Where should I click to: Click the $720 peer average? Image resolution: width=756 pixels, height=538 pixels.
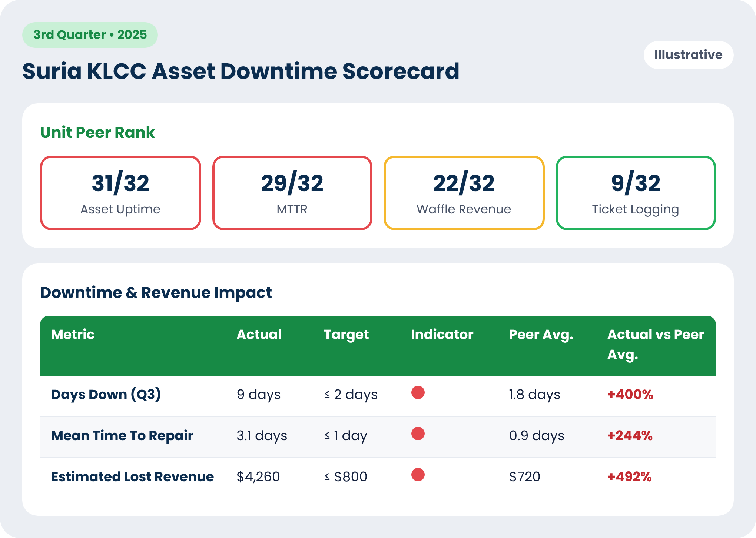[x=525, y=477]
